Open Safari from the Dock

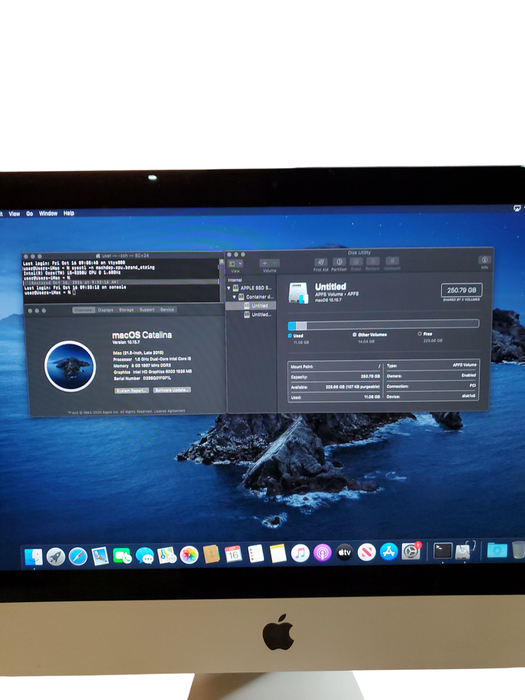[x=78, y=556]
